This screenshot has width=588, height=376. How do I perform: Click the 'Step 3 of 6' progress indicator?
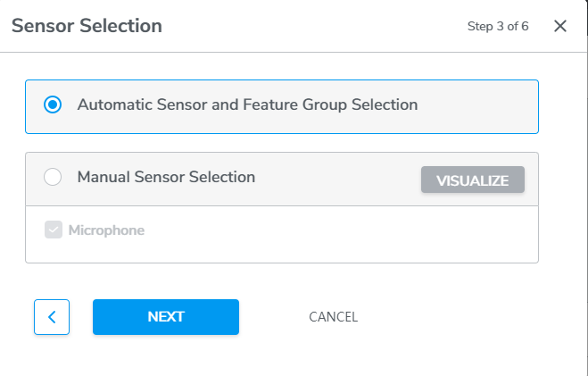[498, 26]
